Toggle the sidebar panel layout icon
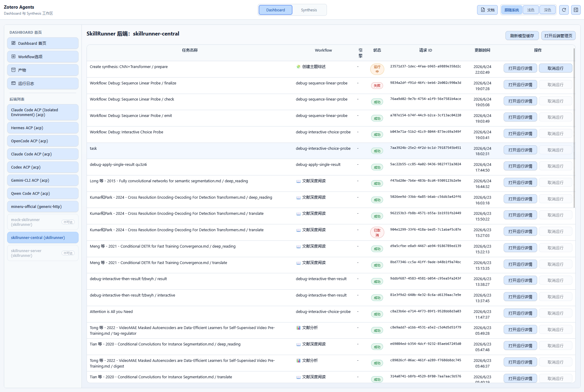Image resolution: width=584 pixels, height=392 pixels. [x=576, y=10]
